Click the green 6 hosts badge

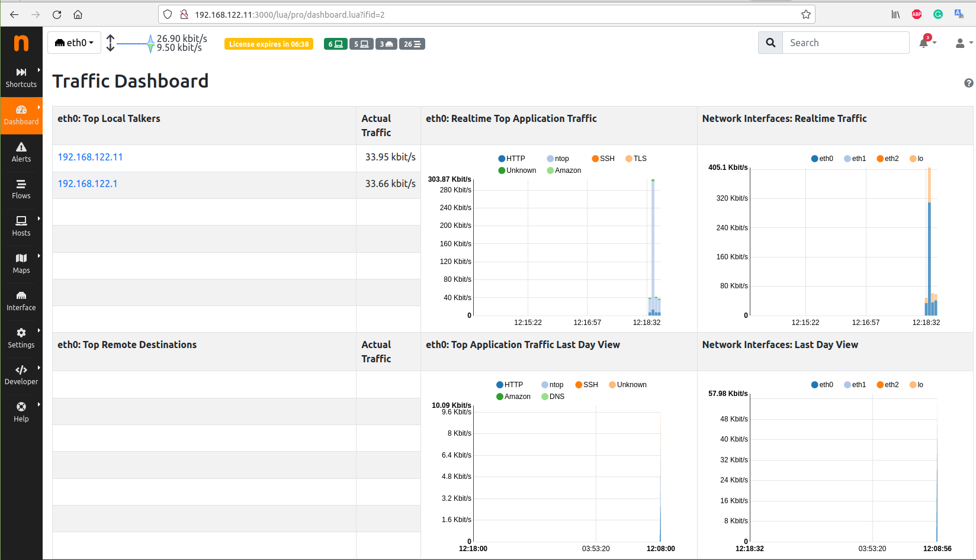[x=335, y=44]
